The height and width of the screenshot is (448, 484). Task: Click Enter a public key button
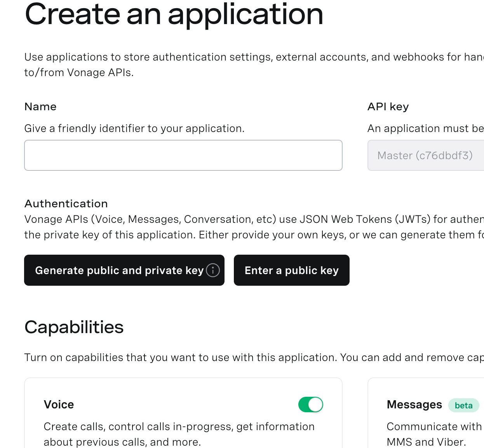(x=292, y=270)
